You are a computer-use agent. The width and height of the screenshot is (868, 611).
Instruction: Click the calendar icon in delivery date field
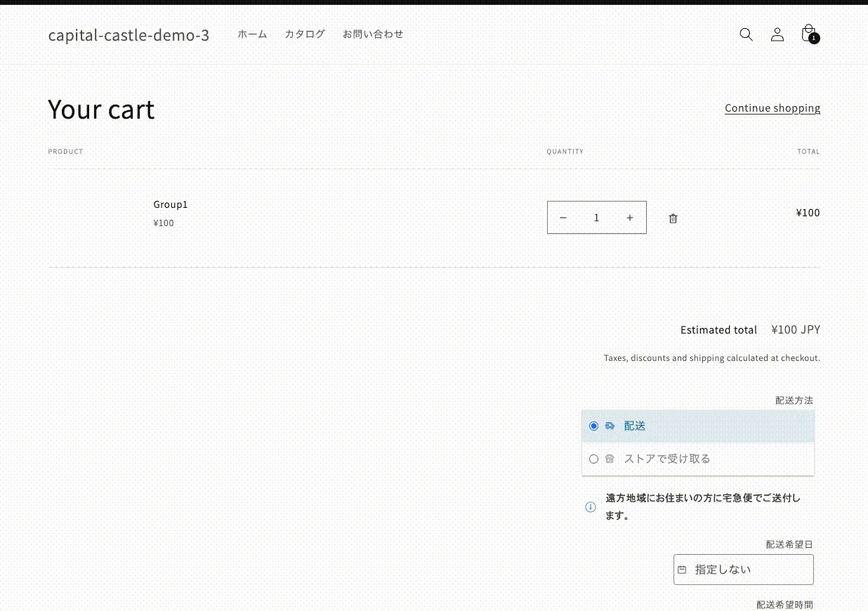point(682,570)
